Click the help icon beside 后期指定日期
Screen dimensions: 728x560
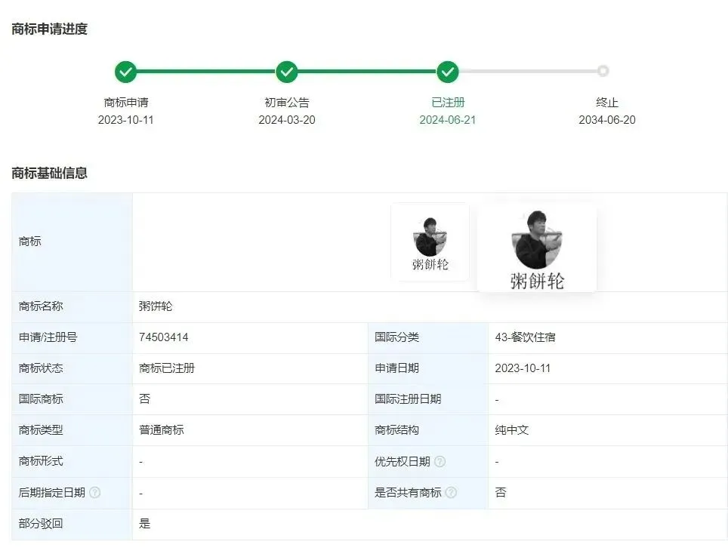pos(94,493)
